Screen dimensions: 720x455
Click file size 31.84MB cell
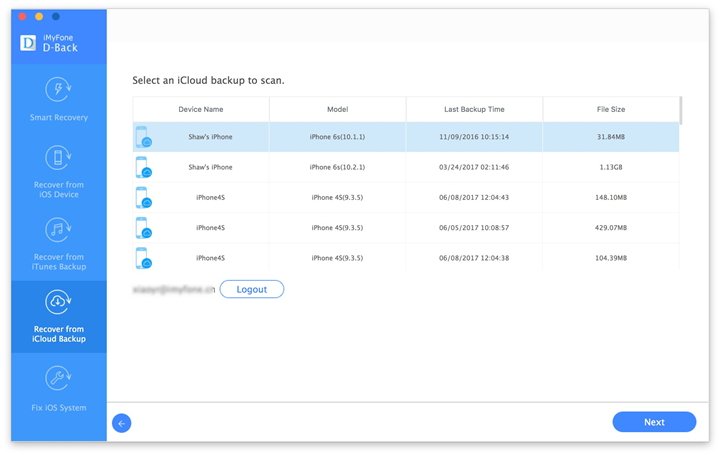pos(611,137)
